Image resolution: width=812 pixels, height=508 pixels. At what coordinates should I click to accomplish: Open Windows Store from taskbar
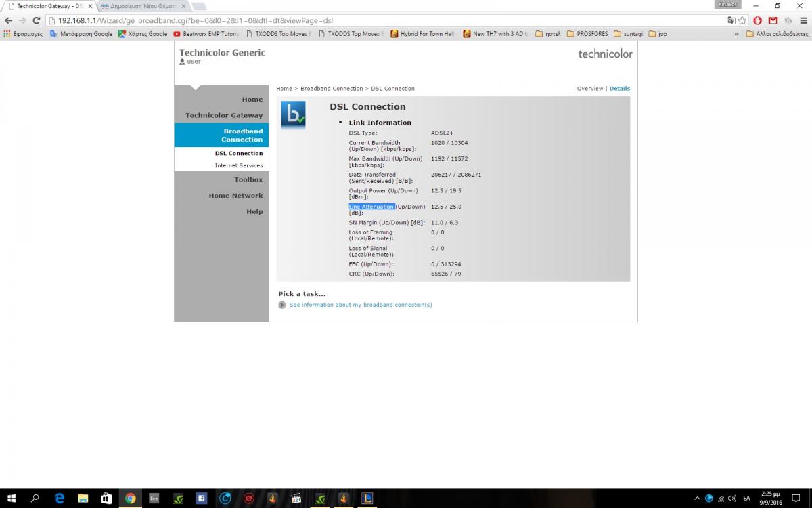[x=106, y=498]
